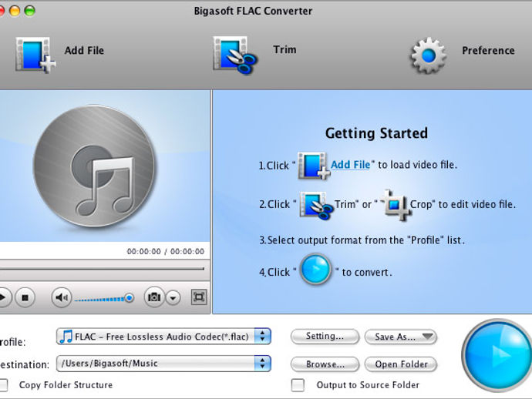The width and height of the screenshot is (532, 399).
Task: Take a snapshot with the camera icon
Action: (154, 297)
